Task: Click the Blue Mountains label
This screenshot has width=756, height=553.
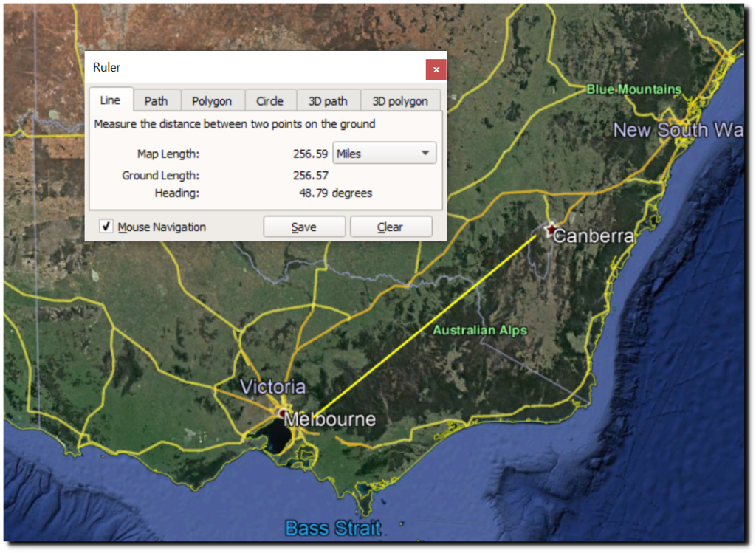Action: point(634,89)
